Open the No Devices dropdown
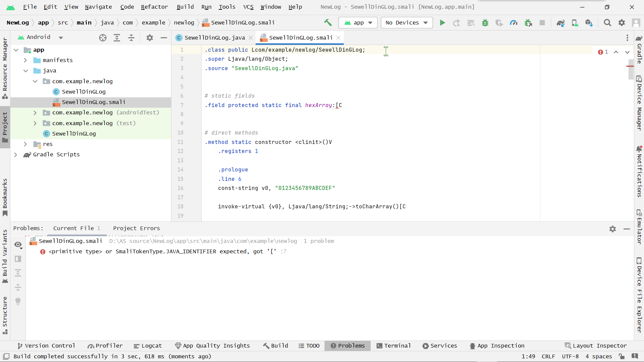This screenshot has width=644, height=362. 407,22
